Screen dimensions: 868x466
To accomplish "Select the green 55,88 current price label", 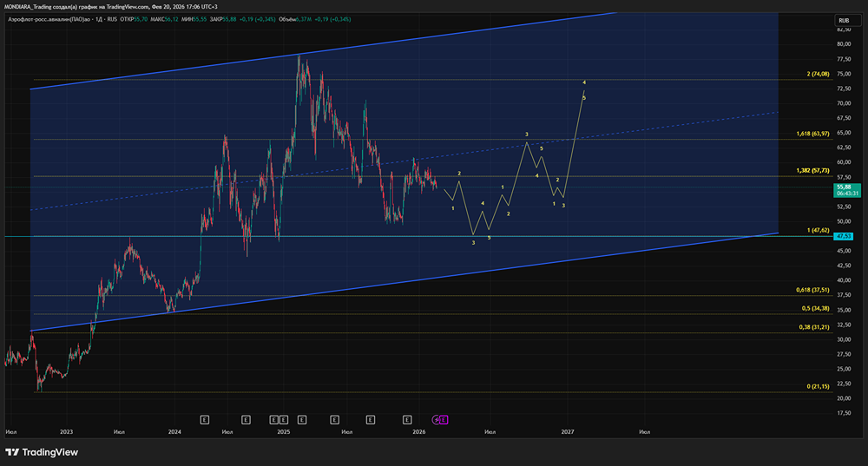I will pos(843,187).
